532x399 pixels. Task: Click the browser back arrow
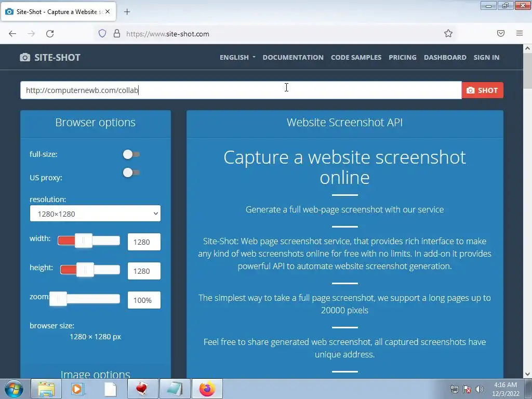[x=12, y=34]
